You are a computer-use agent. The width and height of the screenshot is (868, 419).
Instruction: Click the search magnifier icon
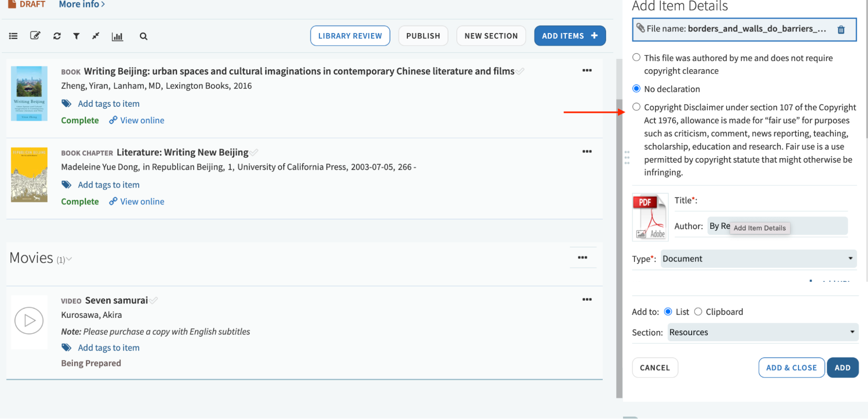[x=143, y=36]
